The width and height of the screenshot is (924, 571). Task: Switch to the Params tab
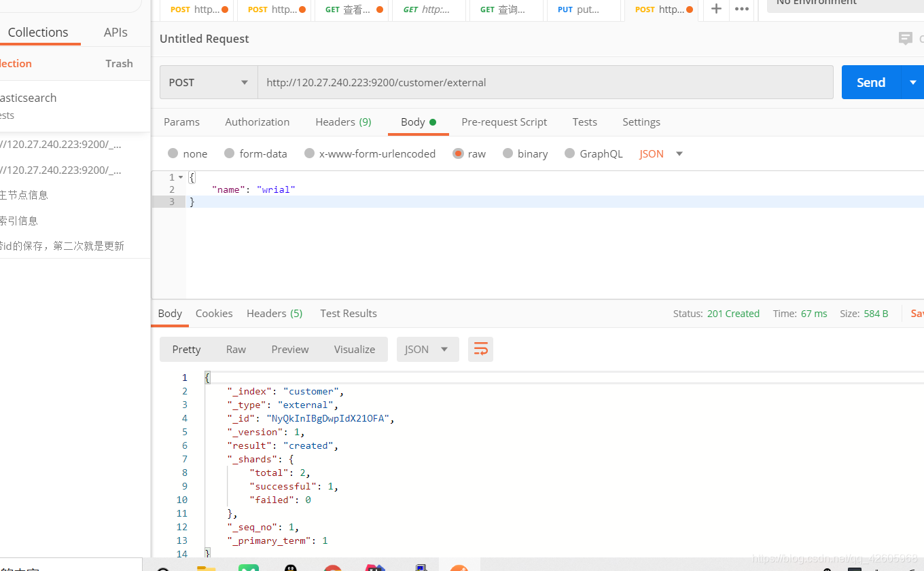pyautogui.click(x=181, y=122)
